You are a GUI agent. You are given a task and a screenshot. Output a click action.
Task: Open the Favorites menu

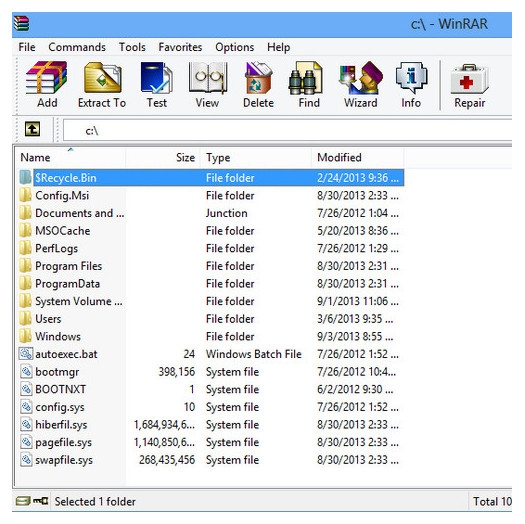[x=180, y=47]
